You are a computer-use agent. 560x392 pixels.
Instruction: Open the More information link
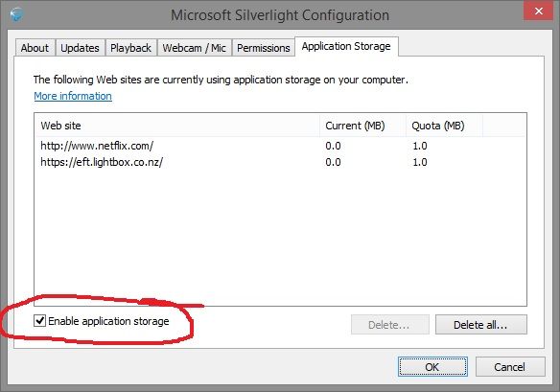pyautogui.click(x=73, y=96)
